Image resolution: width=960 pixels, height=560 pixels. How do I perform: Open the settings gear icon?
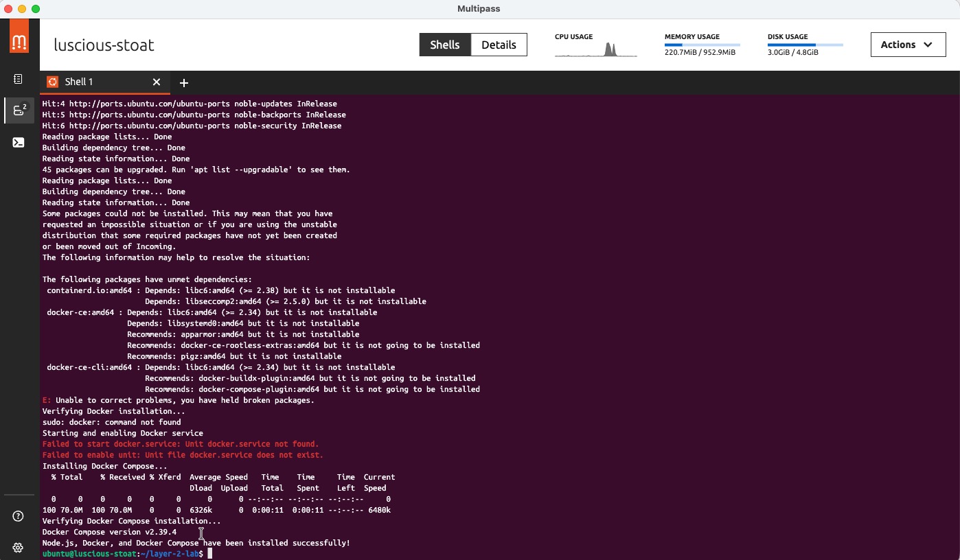(x=19, y=548)
